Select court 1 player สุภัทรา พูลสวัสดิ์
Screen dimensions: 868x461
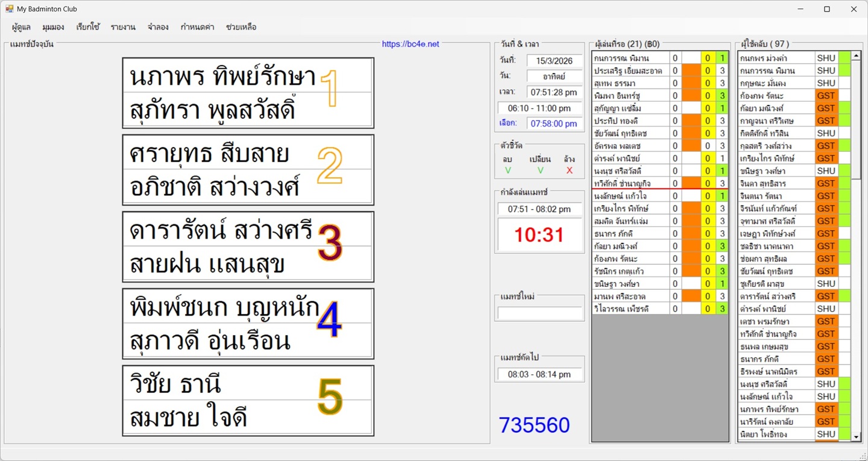click(212, 111)
